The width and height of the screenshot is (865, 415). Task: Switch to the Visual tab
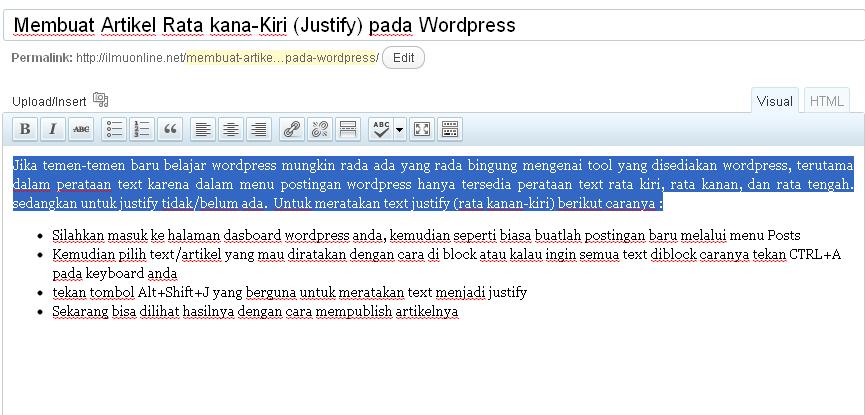click(774, 101)
